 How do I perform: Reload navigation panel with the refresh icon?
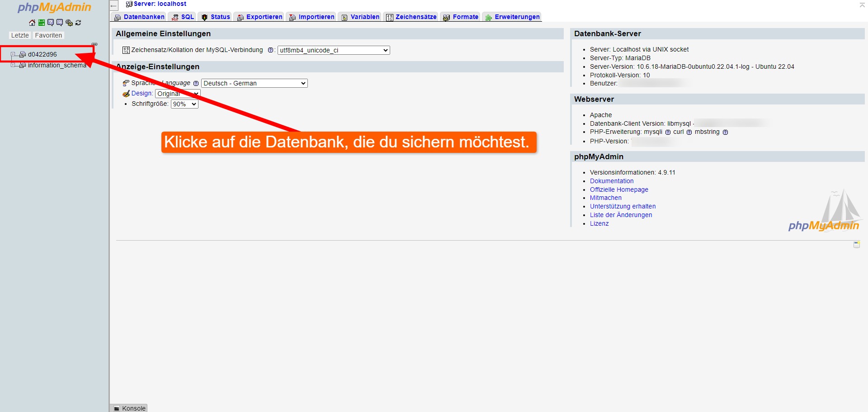click(x=78, y=23)
